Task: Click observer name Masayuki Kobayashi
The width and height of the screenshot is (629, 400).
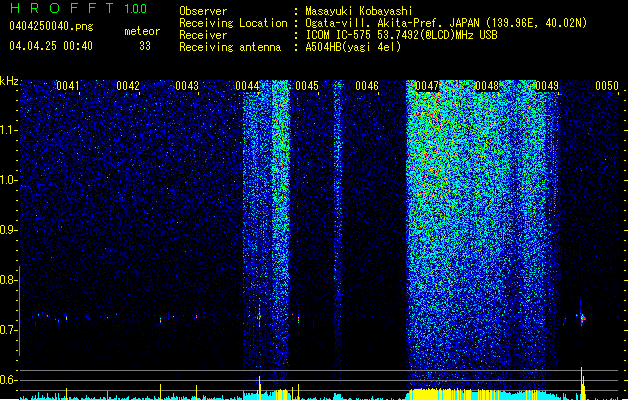Action: coord(359,11)
